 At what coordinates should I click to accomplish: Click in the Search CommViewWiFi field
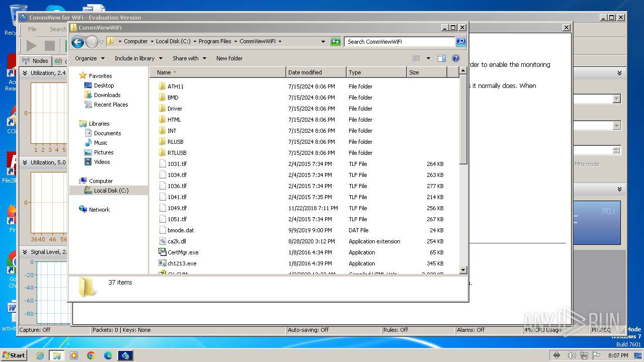pos(399,42)
